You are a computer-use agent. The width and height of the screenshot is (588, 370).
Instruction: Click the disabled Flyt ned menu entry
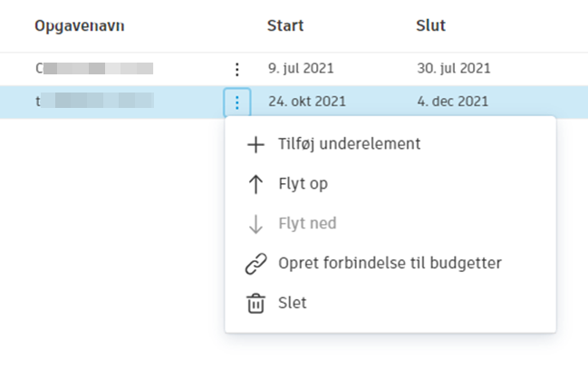(307, 224)
